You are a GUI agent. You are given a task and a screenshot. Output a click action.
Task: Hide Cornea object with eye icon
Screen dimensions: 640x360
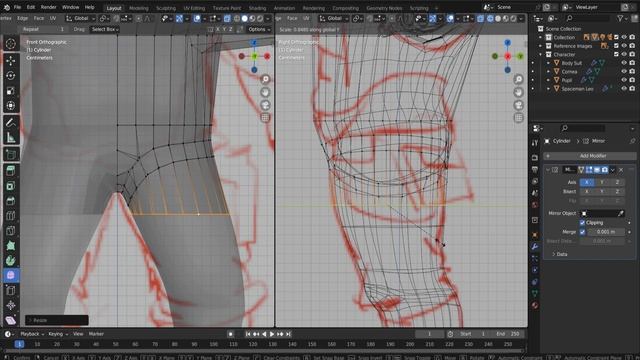[624, 71]
